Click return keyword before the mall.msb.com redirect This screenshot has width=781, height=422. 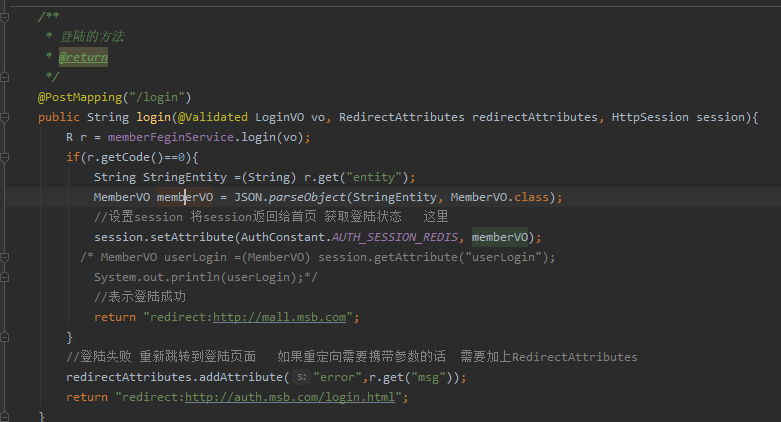[115, 317]
